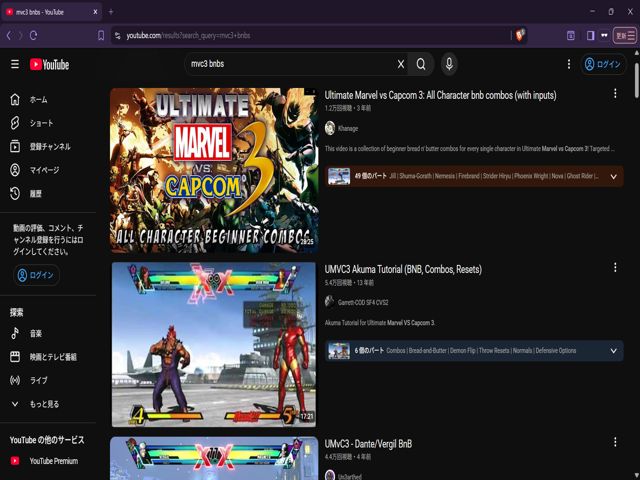
Task: Open the Khanage channel name link
Action: coord(348,129)
